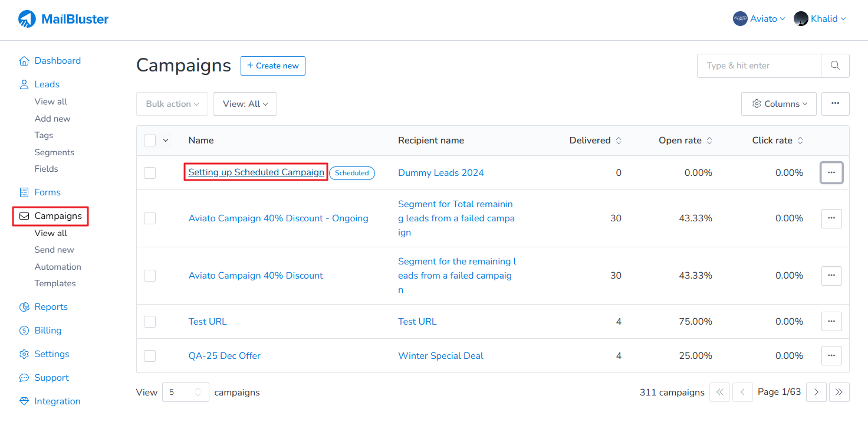Open the Dashboard home icon
The height and width of the screenshot is (425, 868).
coord(24,61)
